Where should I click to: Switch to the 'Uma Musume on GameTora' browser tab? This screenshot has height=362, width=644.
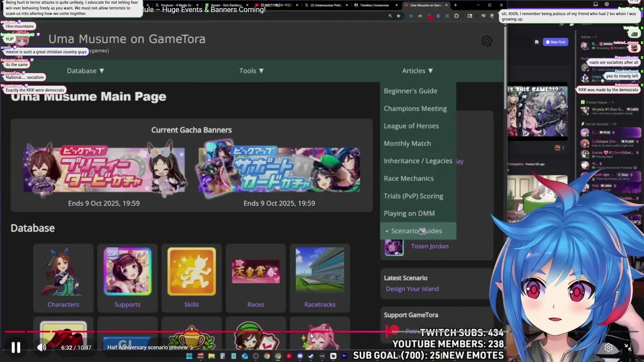[x=425, y=5]
